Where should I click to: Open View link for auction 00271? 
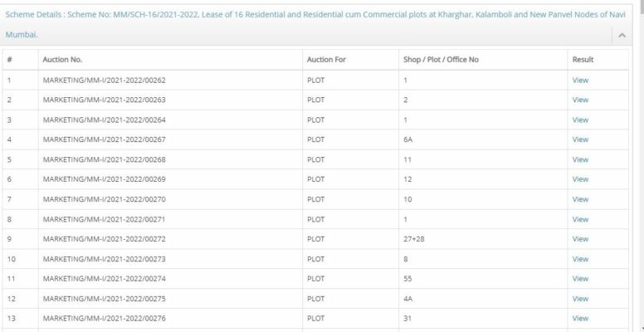point(580,219)
